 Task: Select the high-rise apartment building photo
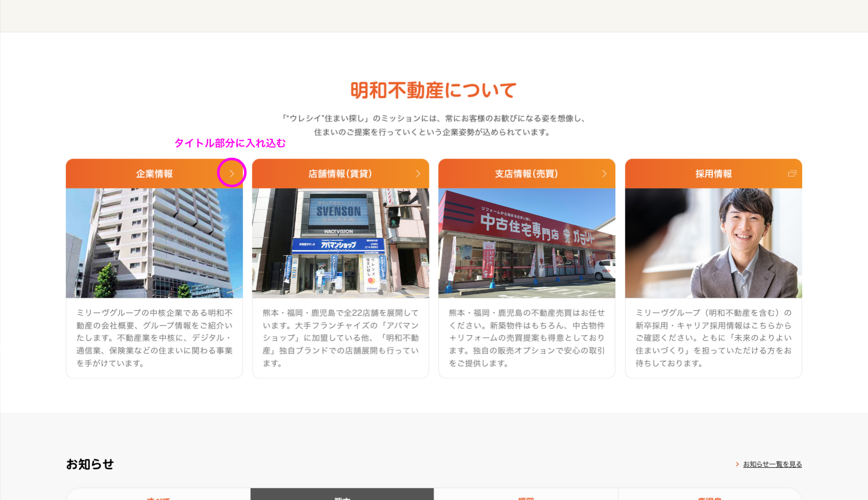[x=154, y=243]
